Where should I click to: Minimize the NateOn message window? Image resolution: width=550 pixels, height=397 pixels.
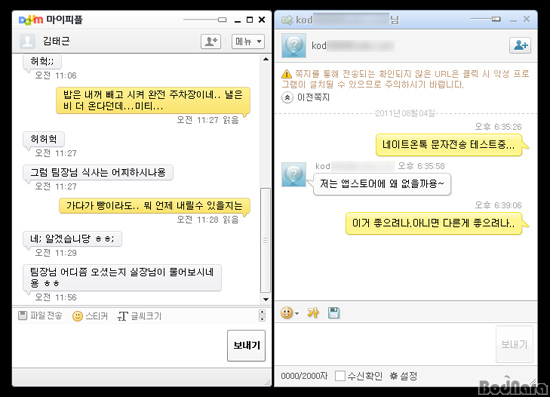point(513,20)
